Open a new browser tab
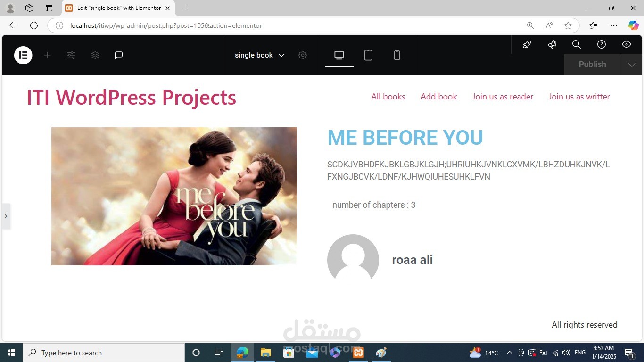This screenshot has height=362, width=644. point(185,8)
